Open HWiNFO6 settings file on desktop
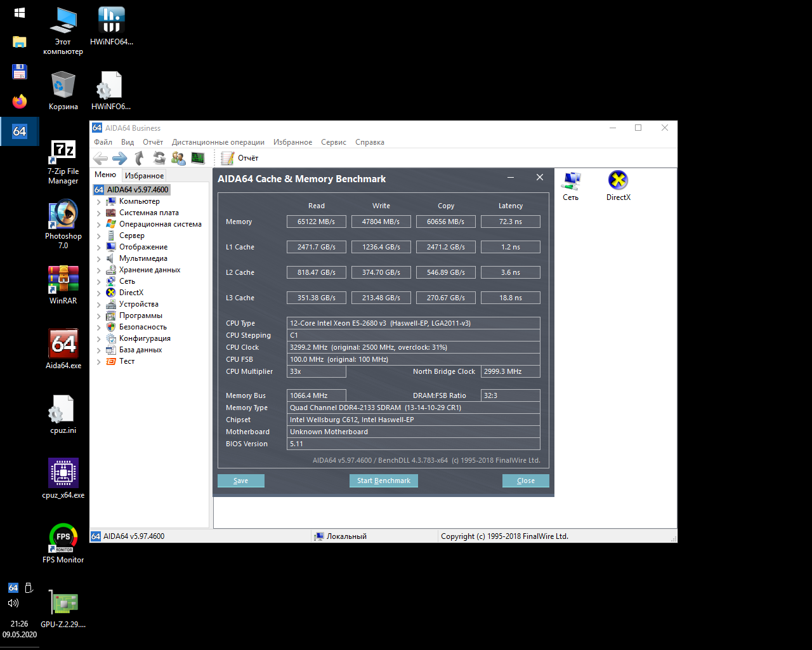The height and width of the screenshot is (650, 812). [111, 90]
